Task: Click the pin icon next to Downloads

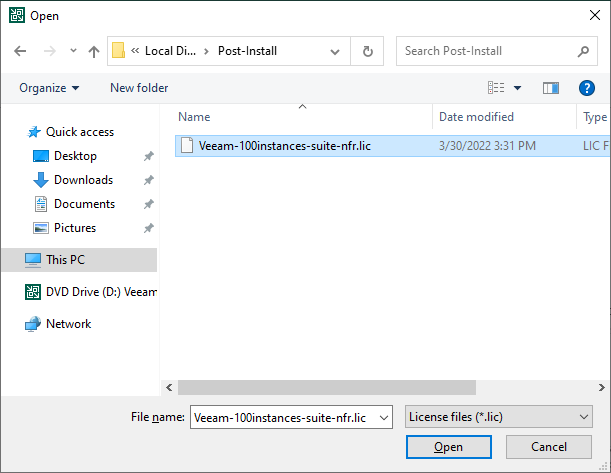Action: click(x=148, y=180)
